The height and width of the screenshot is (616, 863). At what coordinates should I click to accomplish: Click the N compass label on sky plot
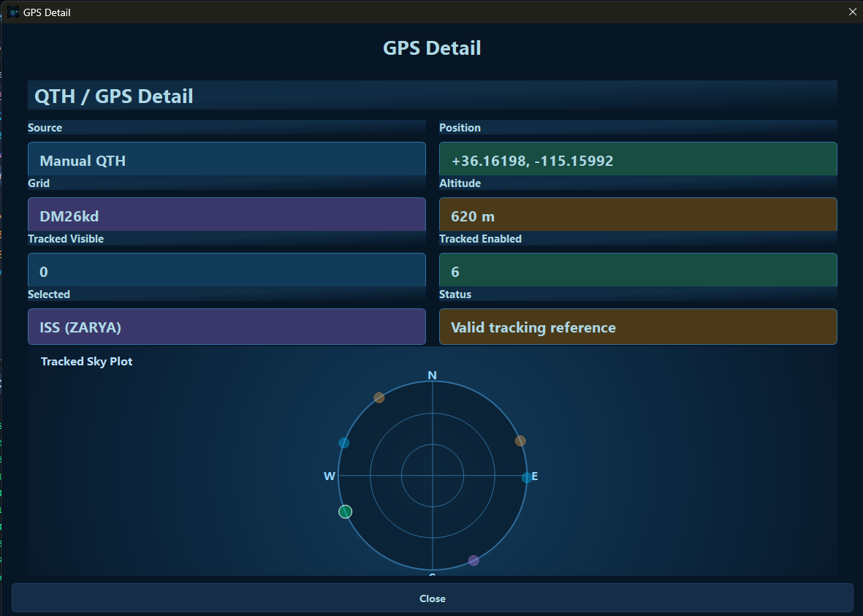pyautogui.click(x=432, y=376)
